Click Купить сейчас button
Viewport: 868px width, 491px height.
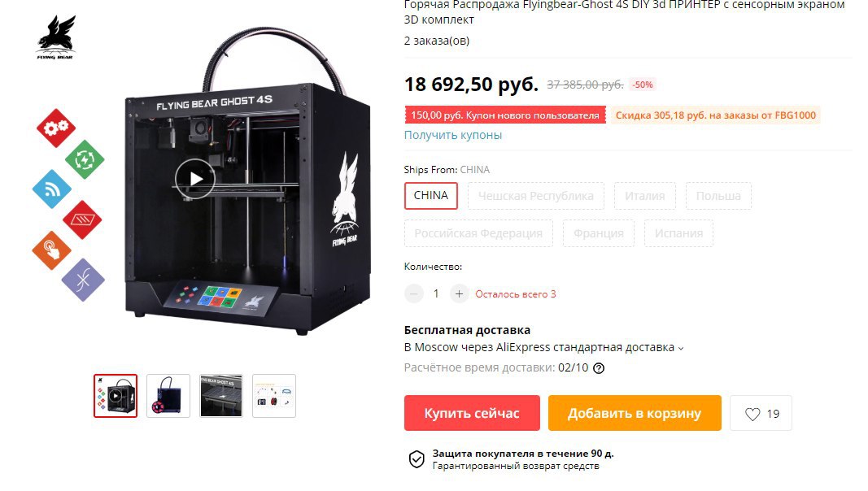[x=472, y=413]
